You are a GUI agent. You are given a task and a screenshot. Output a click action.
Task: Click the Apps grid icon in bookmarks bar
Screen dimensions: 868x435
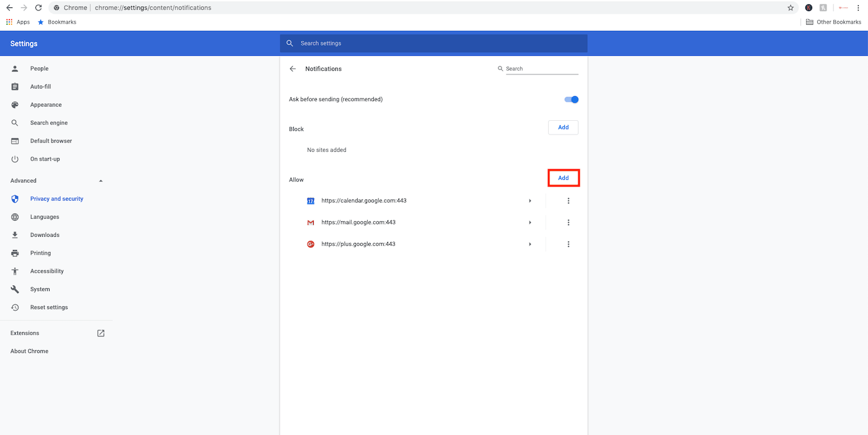[x=9, y=22]
